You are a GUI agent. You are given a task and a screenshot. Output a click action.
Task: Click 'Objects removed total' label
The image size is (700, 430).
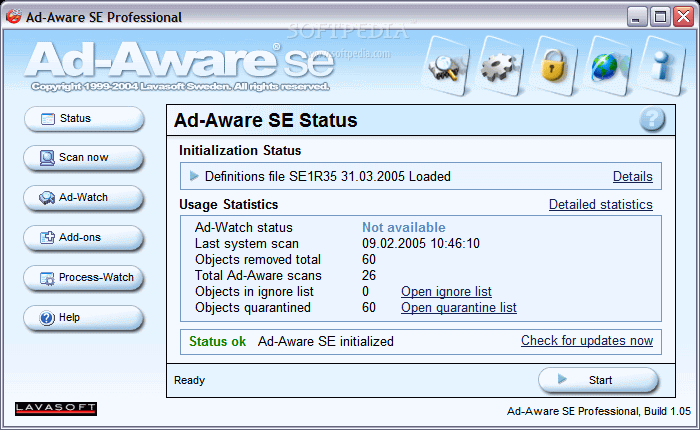[258, 259]
